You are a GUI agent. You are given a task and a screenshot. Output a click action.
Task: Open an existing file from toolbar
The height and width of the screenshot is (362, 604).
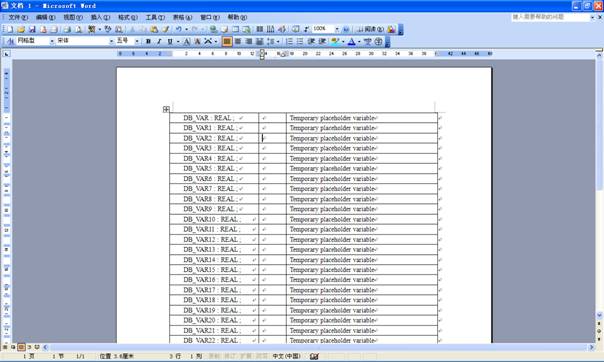pos(21,29)
